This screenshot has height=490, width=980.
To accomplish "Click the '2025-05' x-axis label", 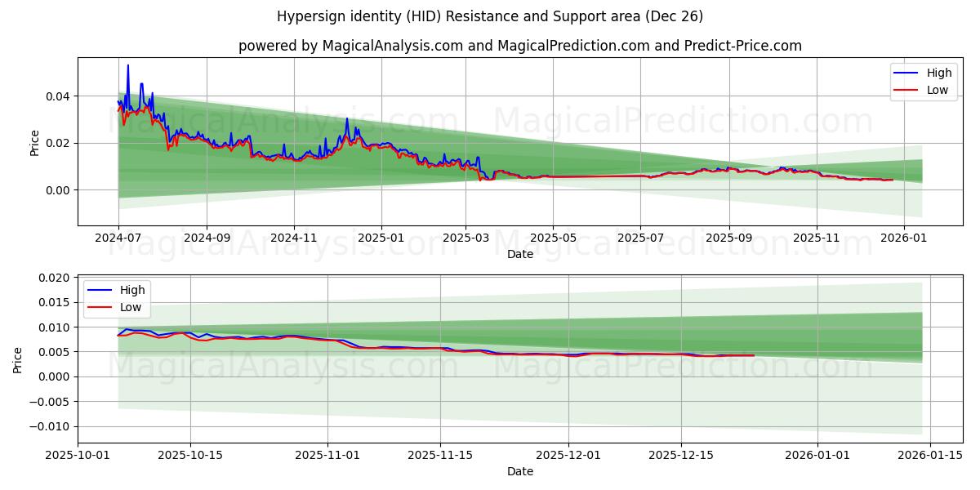I will tap(553, 238).
